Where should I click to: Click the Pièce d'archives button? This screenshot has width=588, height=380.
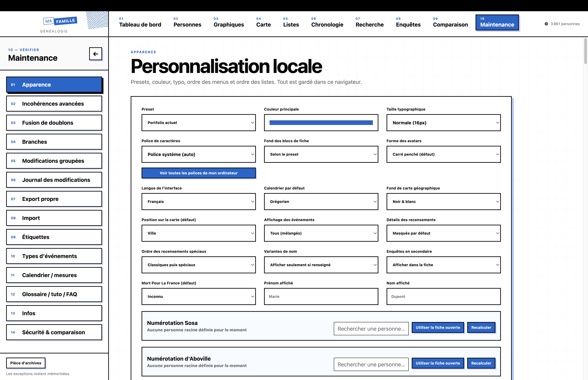[26, 363]
